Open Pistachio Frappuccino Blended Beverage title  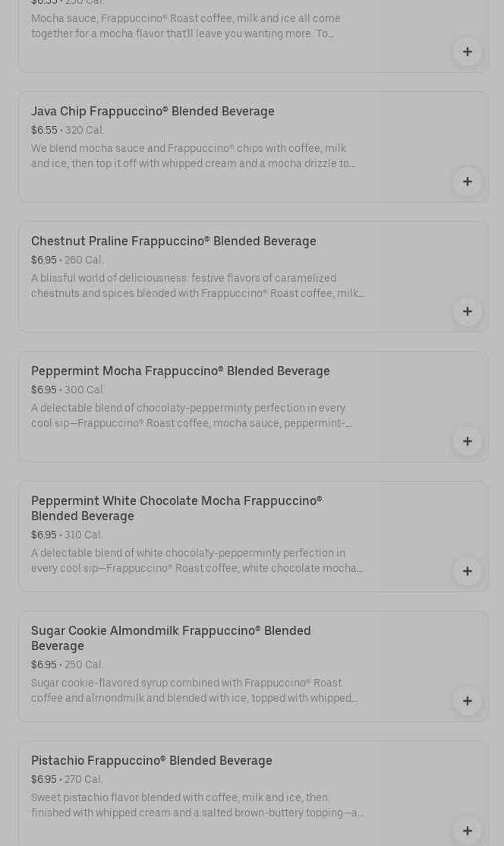click(152, 761)
